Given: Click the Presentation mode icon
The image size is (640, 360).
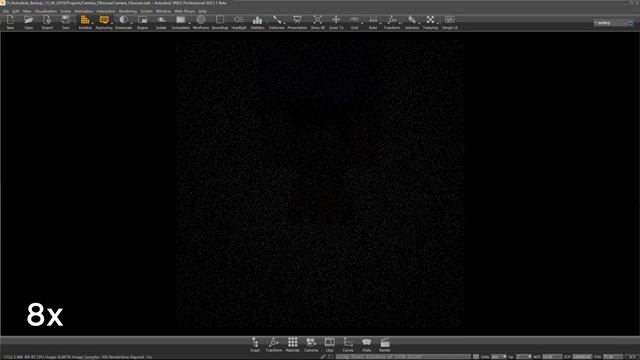Looking at the screenshot, I should point(297,22).
